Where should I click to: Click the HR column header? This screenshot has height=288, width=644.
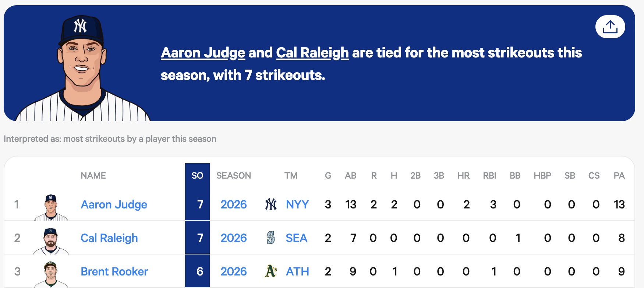[x=463, y=176]
